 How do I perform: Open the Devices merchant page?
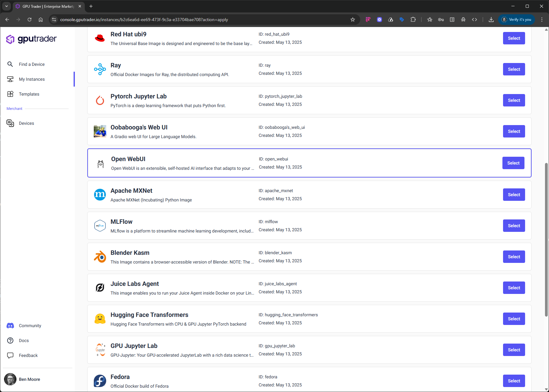pyautogui.click(x=26, y=123)
